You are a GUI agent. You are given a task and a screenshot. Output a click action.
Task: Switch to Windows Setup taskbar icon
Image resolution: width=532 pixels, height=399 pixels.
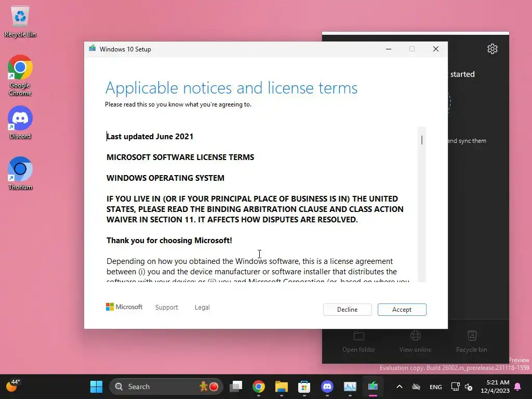coord(373,387)
